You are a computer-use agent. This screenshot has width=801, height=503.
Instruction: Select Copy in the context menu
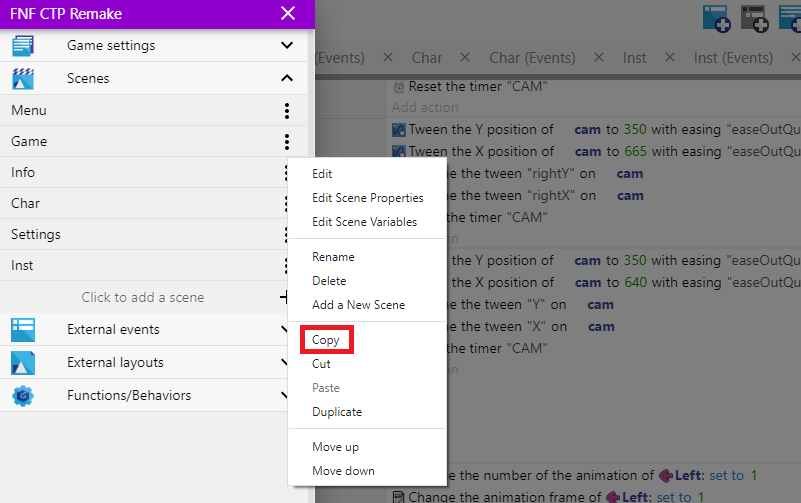(x=326, y=340)
